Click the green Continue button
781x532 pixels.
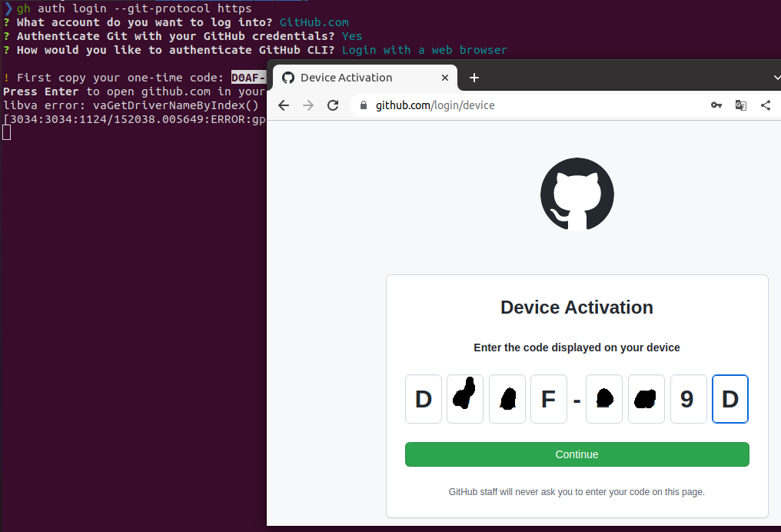577,454
